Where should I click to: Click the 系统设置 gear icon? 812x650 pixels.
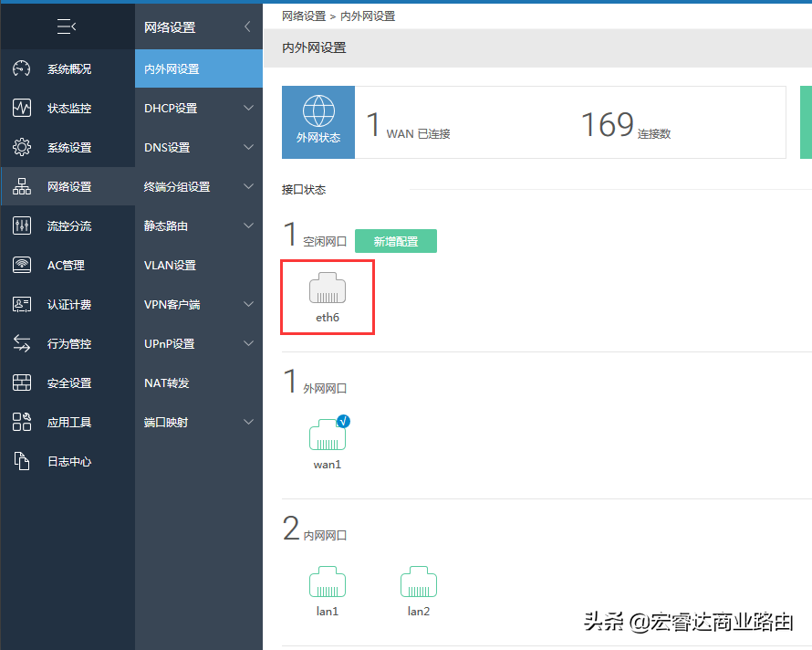22,147
